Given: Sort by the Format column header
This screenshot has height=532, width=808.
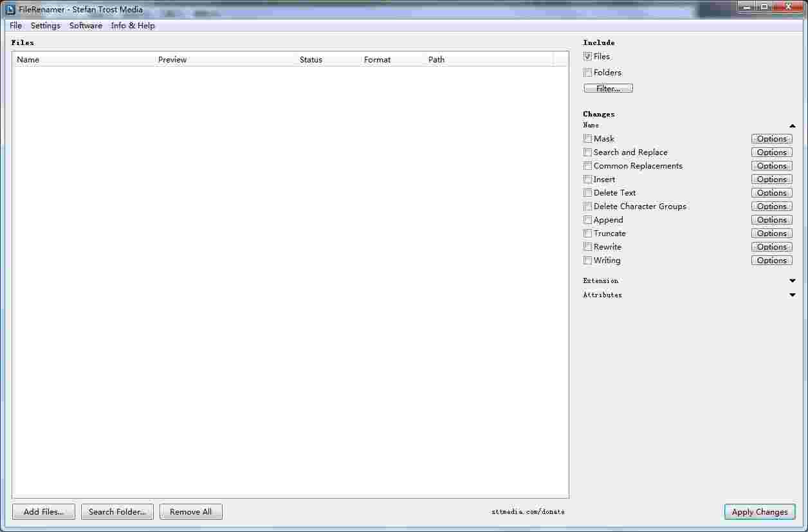Looking at the screenshot, I should pos(392,59).
